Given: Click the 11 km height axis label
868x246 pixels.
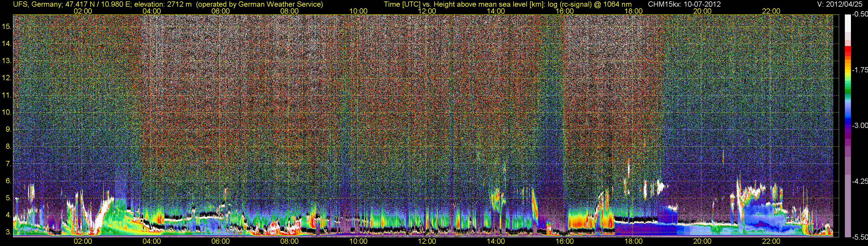Looking at the screenshot, I should [x=7, y=96].
